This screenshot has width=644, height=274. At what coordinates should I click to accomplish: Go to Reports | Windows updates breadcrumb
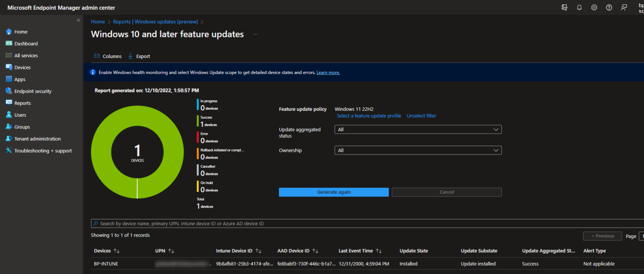pyautogui.click(x=156, y=21)
